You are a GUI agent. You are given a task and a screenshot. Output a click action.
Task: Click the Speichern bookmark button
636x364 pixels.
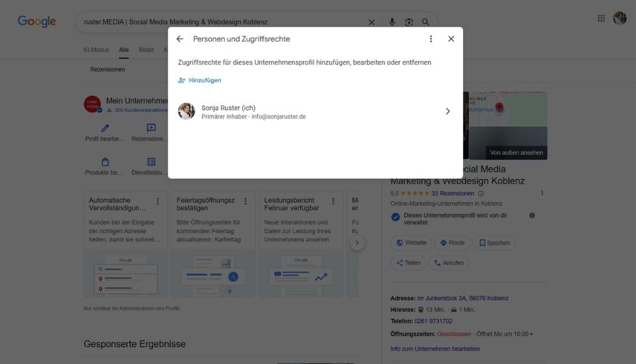pyautogui.click(x=494, y=243)
